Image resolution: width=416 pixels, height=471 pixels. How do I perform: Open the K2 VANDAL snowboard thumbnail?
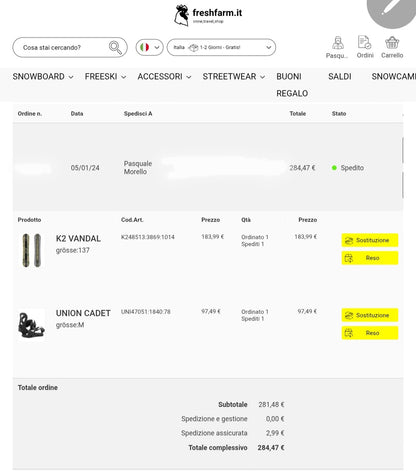(x=32, y=250)
